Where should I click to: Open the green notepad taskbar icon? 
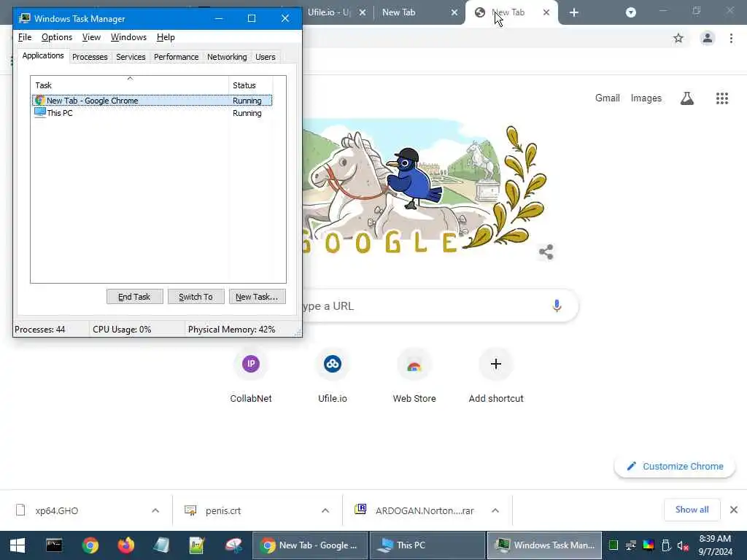197,545
